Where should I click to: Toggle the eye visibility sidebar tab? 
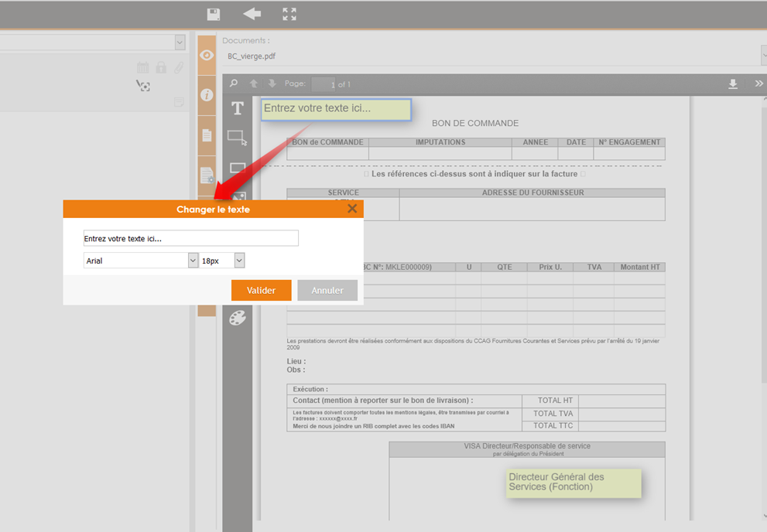click(207, 56)
